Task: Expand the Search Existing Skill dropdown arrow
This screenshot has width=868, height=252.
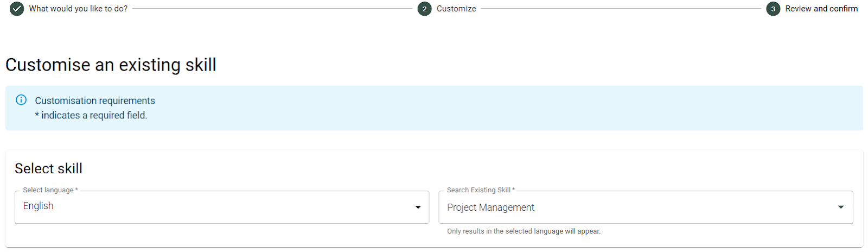Action: [x=841, y=207]
